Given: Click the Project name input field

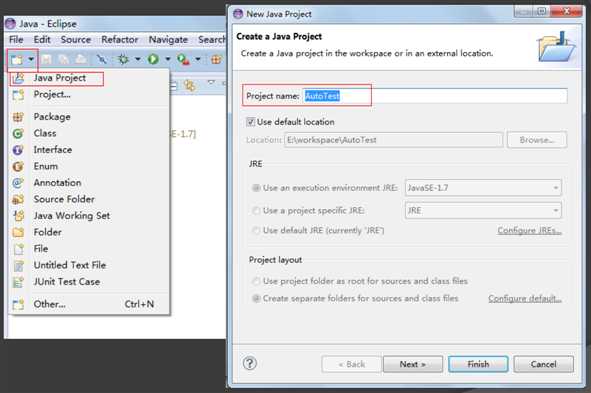Looking at the screenshot, I should (x=435, y=96).
